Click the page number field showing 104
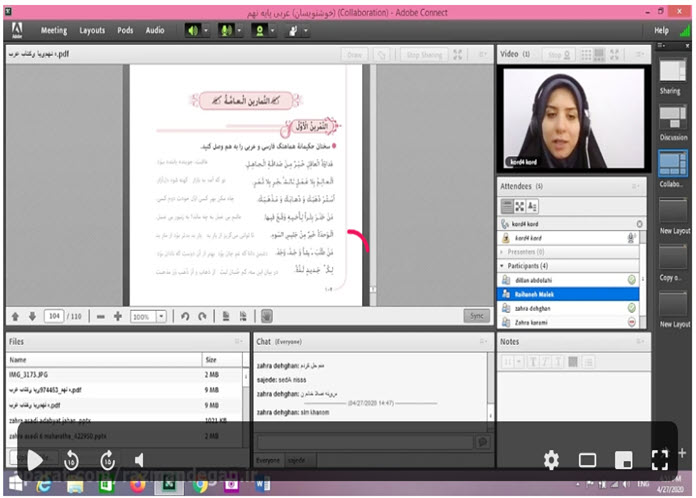696x498 pixels. (x=54, y=316)
